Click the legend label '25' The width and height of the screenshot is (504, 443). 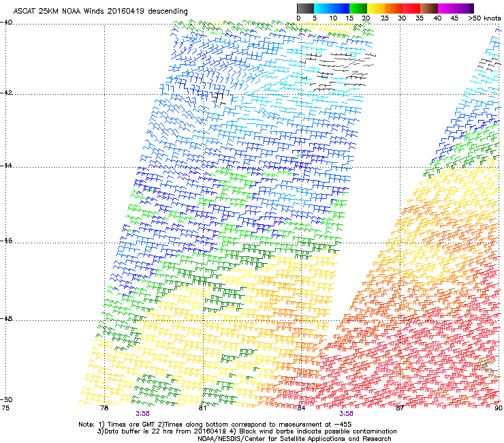385,18
